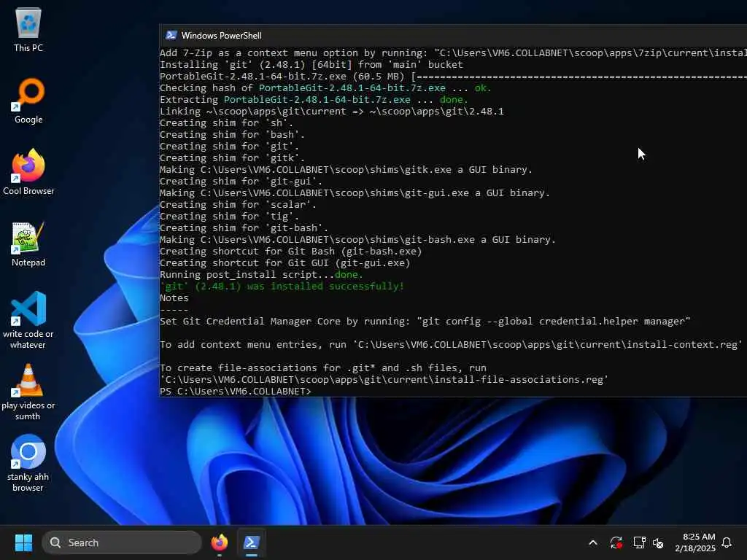Click the Windows PowerShell window title
The height and width of the screenshot is (560, 747).
click(222, 36)
